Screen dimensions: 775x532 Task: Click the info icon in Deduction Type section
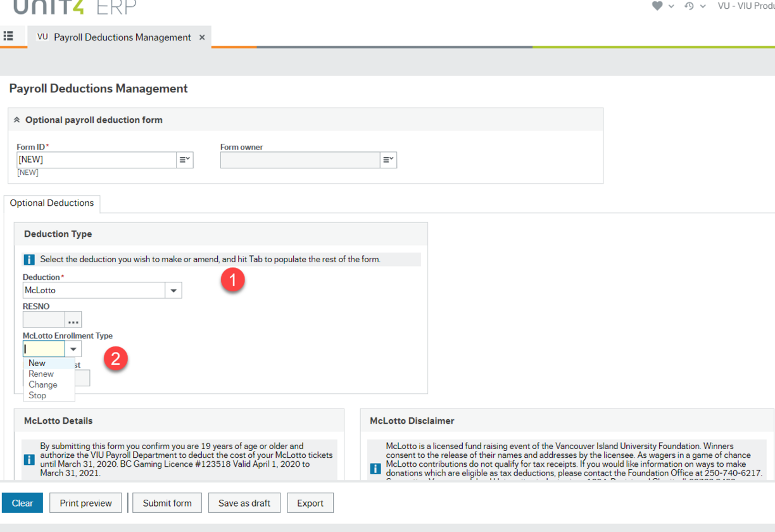click(x=28, y=259)
